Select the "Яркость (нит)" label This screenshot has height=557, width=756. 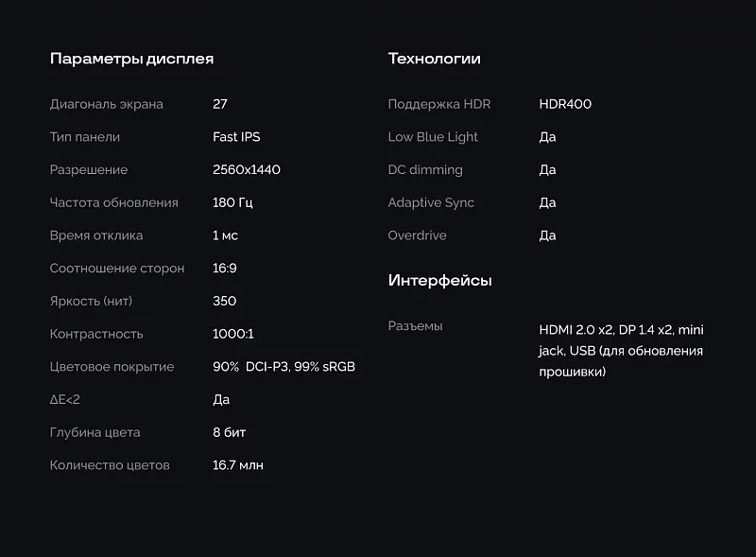coord(91,301)
